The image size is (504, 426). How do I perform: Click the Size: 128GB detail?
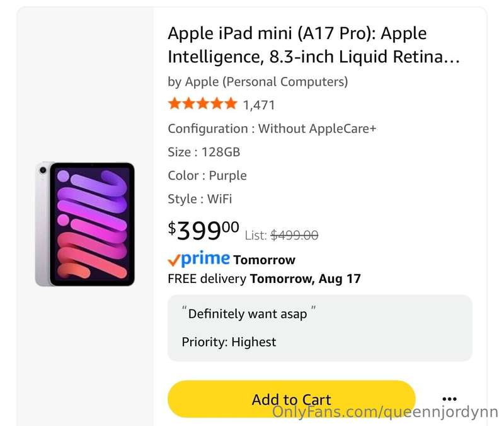(203, 152)
